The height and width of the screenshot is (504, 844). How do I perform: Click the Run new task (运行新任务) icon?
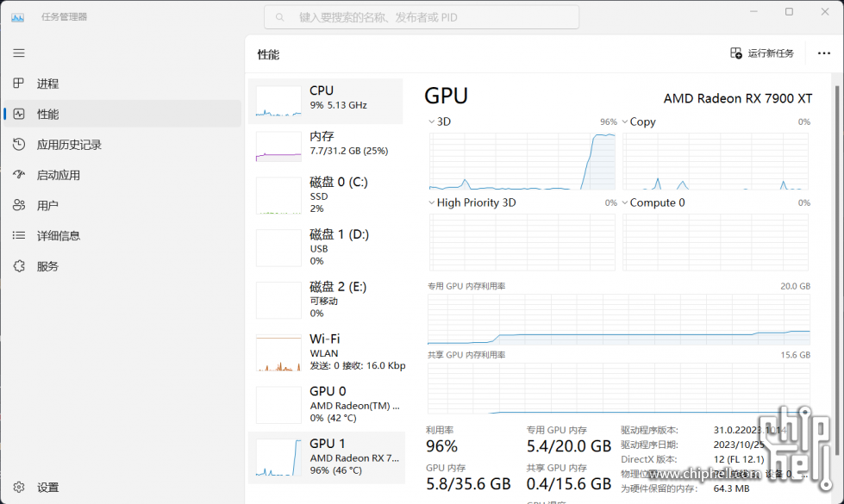pos(736,53)
